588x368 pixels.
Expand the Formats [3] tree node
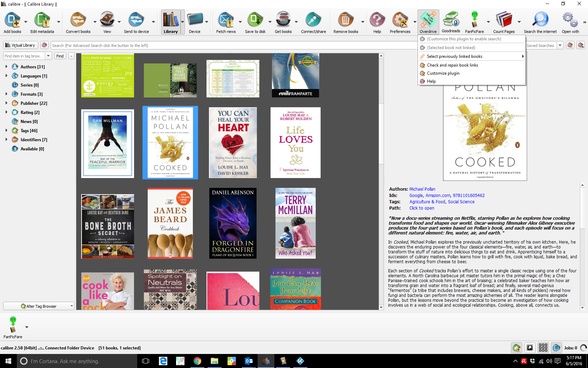pos(6,94)
